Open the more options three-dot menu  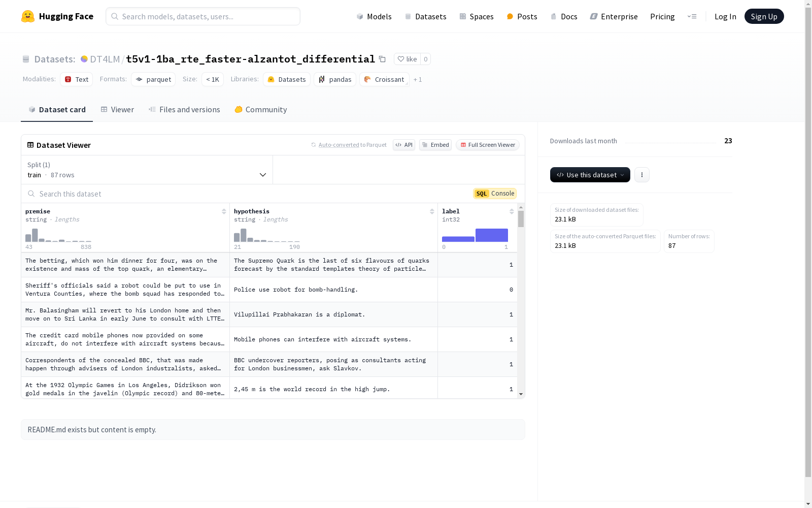(x=642, y=175)
